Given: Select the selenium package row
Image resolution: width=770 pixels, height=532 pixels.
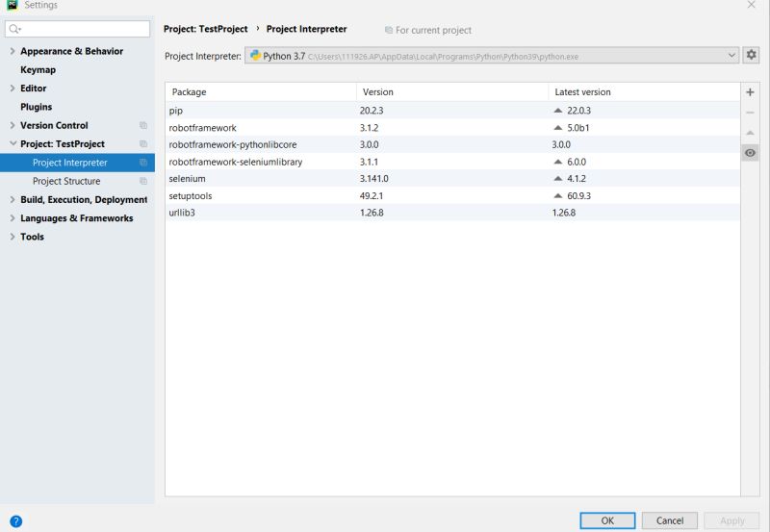Looking at the screenshot, I should coord(452,179).
